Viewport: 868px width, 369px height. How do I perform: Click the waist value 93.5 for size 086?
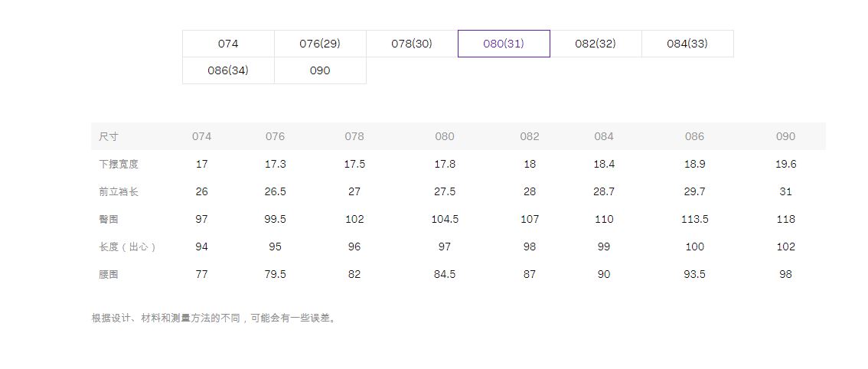coord(694,274)
